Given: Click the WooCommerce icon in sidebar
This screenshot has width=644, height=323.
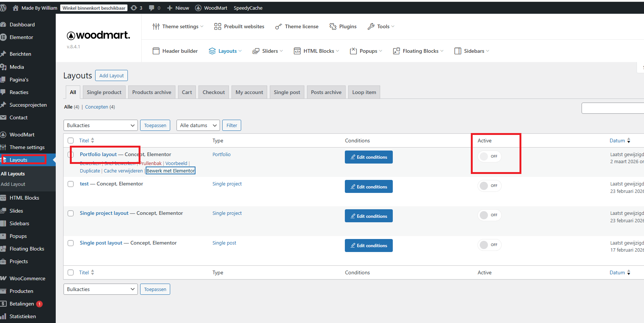Looking at the screenshot, I should pyautogui.click(x=3, y=278).
